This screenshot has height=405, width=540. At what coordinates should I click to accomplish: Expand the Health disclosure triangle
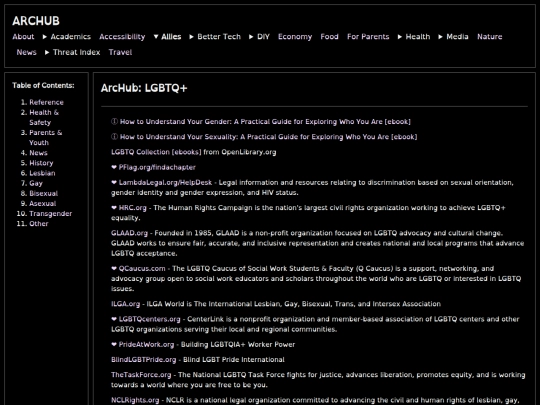coord(400,37)
